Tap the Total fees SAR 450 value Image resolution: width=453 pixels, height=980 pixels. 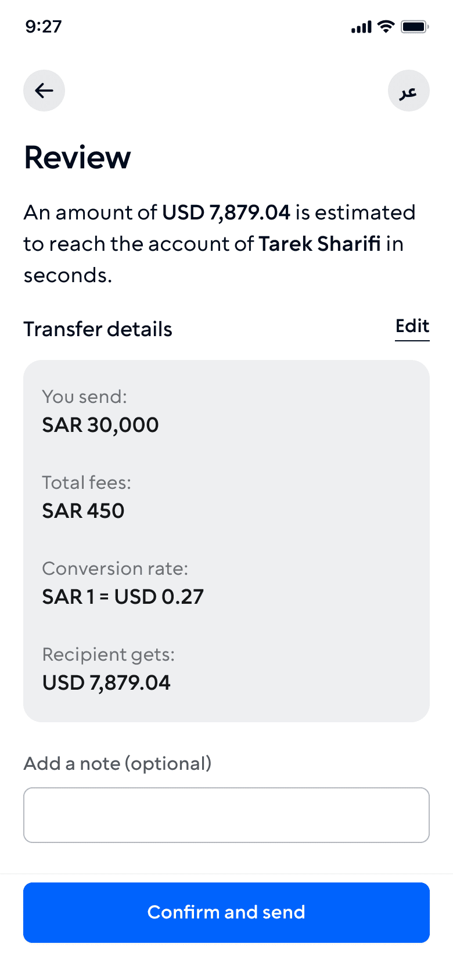click(83, 511)
